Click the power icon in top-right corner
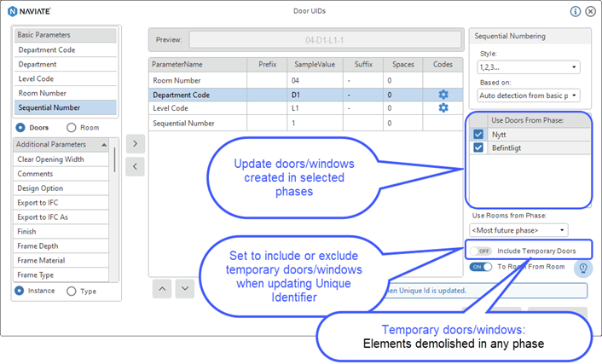The width and height of the screenshot is (602, 364). pos(590,12)
